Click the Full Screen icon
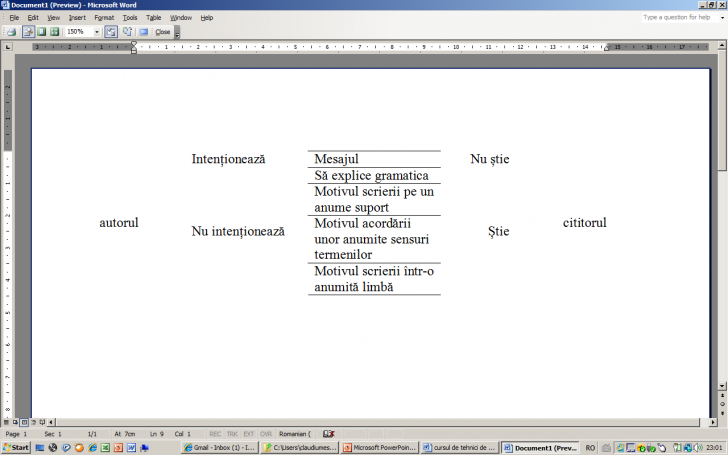 click(143, 32)
